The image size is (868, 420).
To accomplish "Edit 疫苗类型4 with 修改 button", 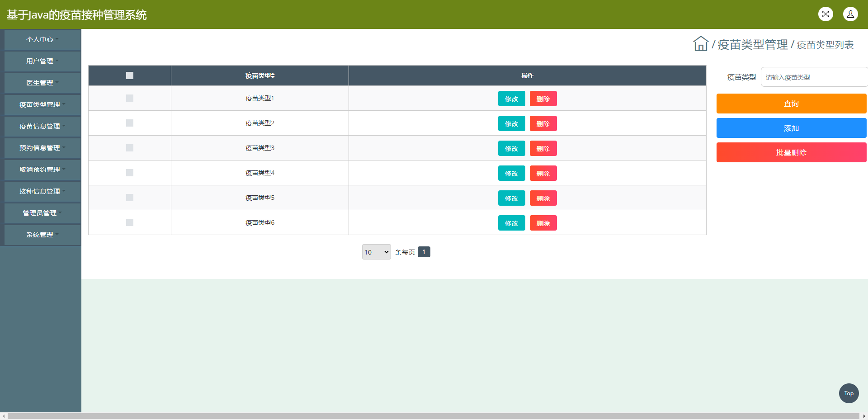I will pyautogui.click(x=511, y=173).
